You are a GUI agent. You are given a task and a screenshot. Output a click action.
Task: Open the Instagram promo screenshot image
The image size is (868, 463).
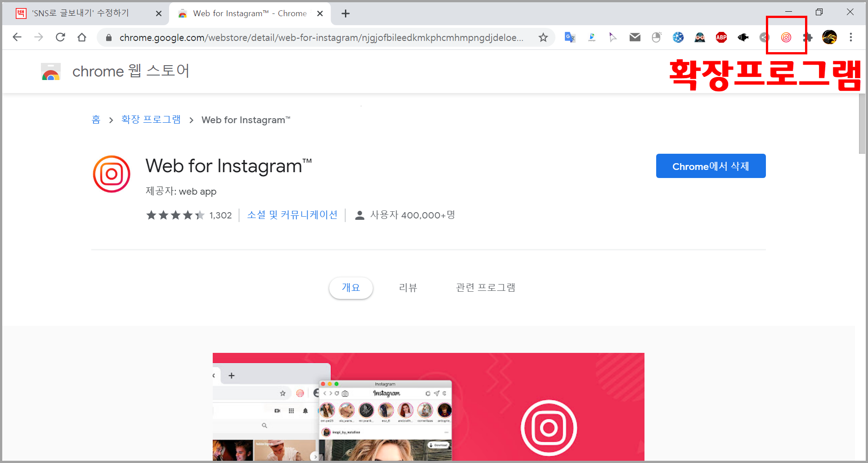pyautogui.click(x=428, y=407)
